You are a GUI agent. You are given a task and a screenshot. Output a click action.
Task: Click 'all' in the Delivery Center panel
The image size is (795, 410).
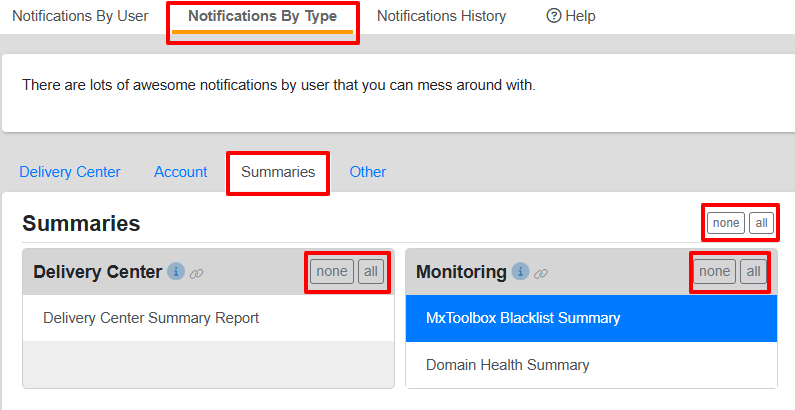click(x=371, y=272)
